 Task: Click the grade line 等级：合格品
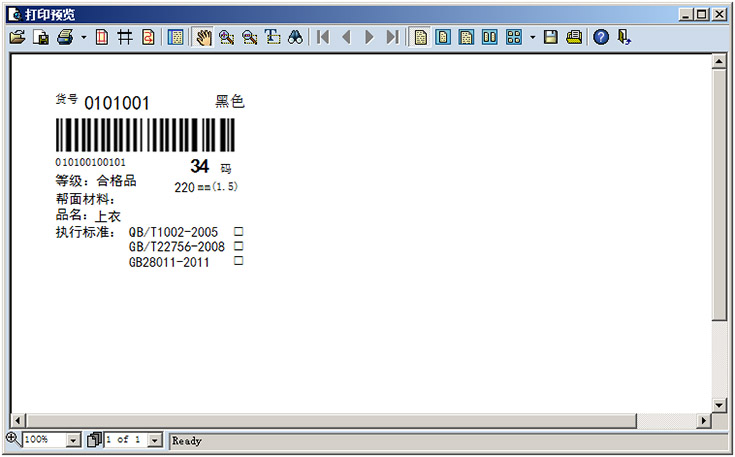pyautogui.click(x=96, y=180)
